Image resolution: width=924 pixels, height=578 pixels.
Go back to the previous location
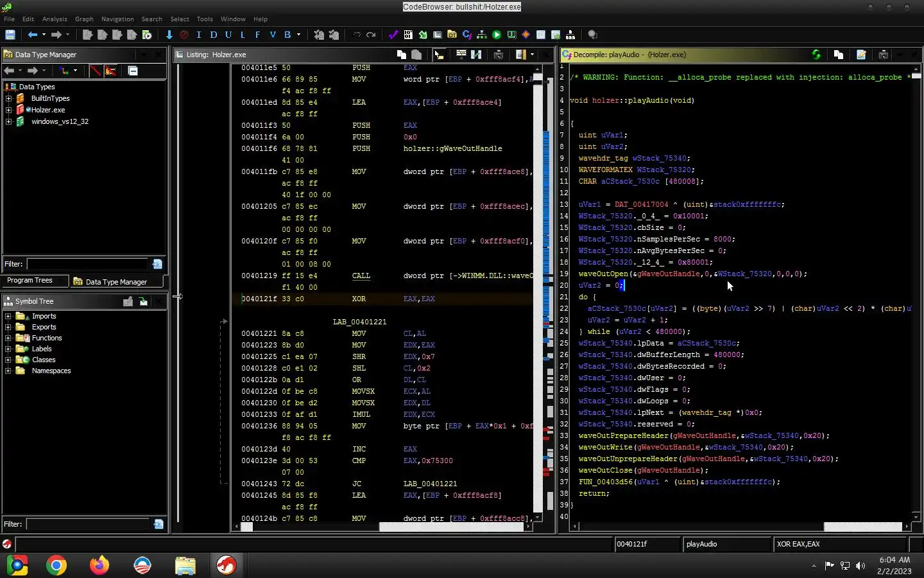click(x=32, y=35)
